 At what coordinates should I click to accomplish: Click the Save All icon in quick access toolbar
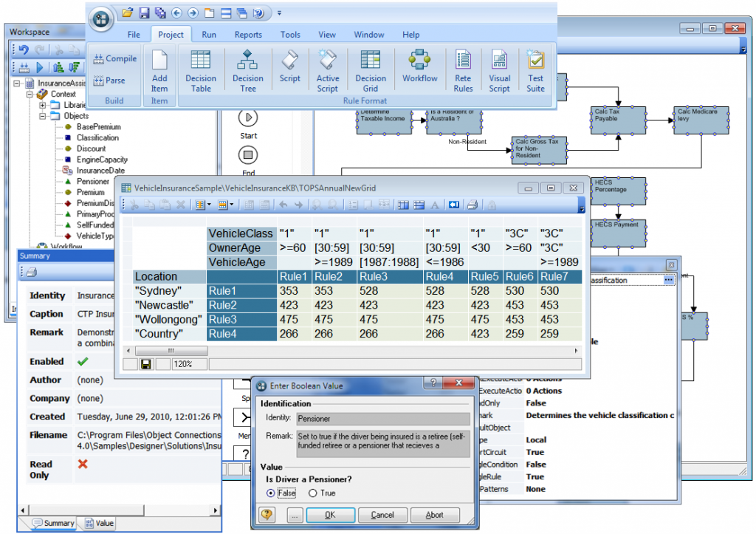pos(160,13)
